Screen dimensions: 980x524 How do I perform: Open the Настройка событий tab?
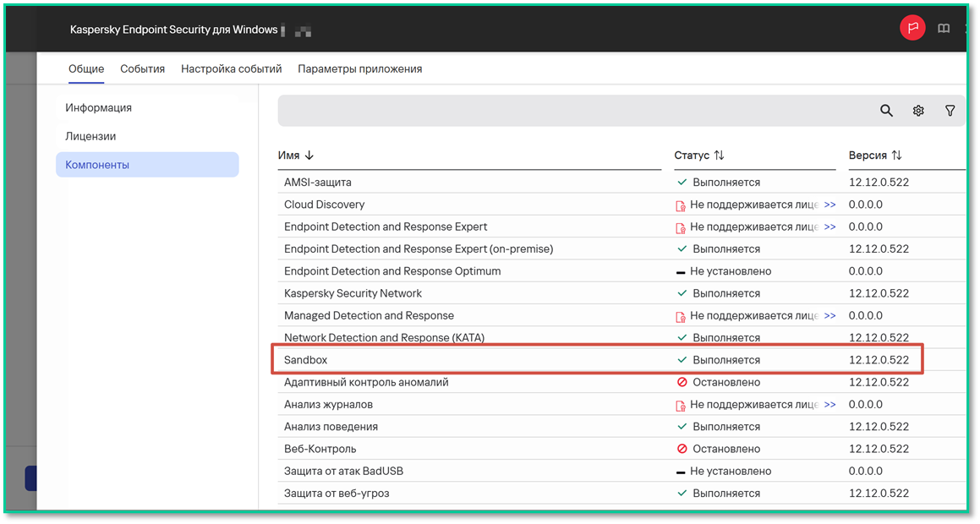(x=231, y=68)
